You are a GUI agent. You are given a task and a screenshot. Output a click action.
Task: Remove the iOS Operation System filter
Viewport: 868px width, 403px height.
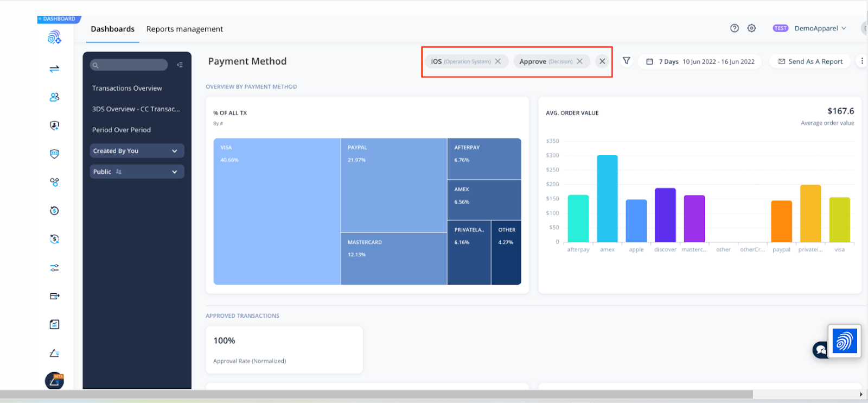click(498, 61)
